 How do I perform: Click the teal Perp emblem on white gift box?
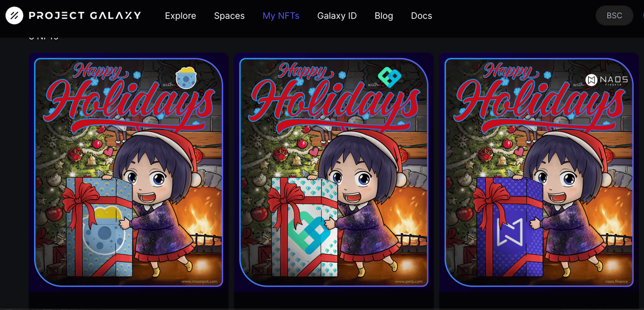(308, 232)
